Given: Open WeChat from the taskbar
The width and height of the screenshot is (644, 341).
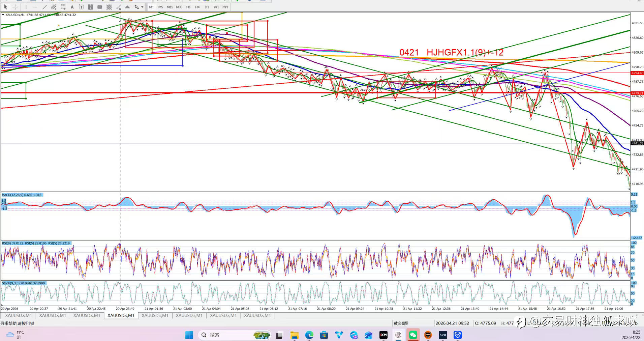Looking at the screenshot, I should pyautogui.click(x=413, y=335).
